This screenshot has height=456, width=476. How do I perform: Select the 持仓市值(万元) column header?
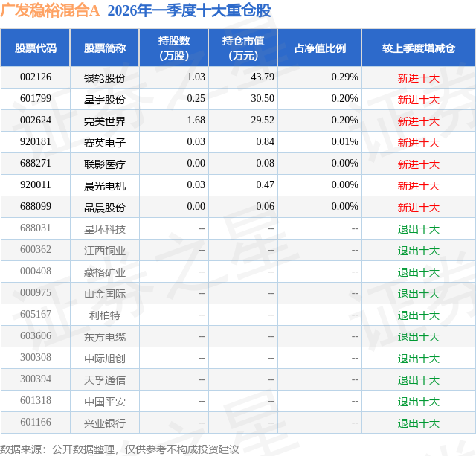[x=243, y=48]
